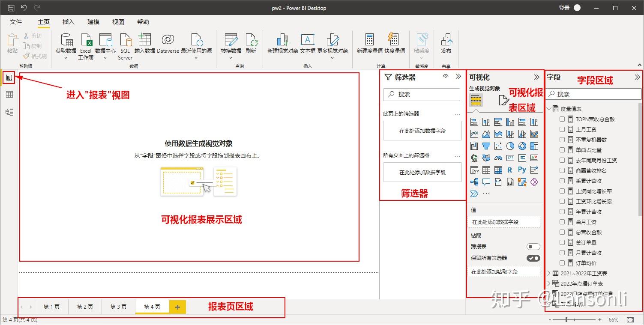Check the 上月工资 measure checkbox
The height and width of the screenshot is (325, 644).
(x=561, y=129)
